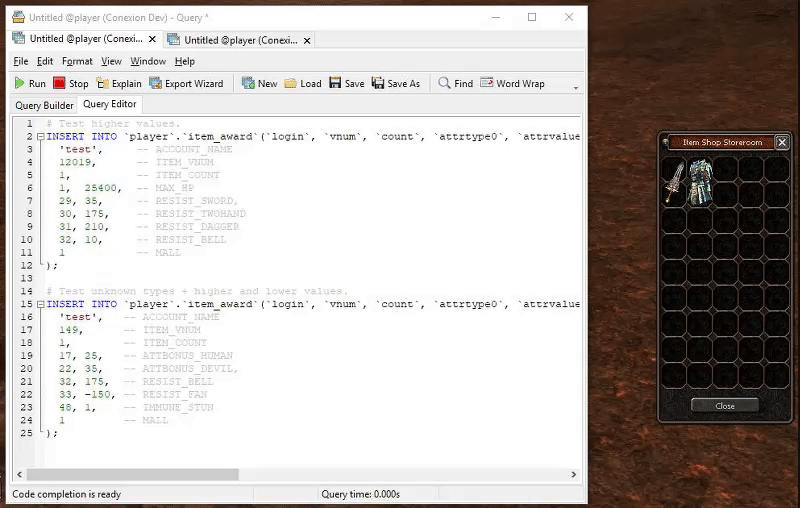Screen dimensions: 800x508
Task: Open the Help menu
Action: [185, 61]
